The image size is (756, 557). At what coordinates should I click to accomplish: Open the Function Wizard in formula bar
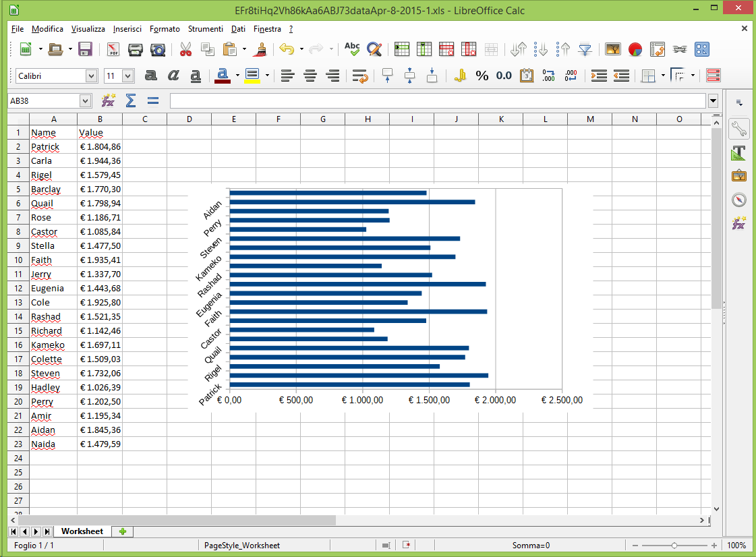(x=108, y=101)
